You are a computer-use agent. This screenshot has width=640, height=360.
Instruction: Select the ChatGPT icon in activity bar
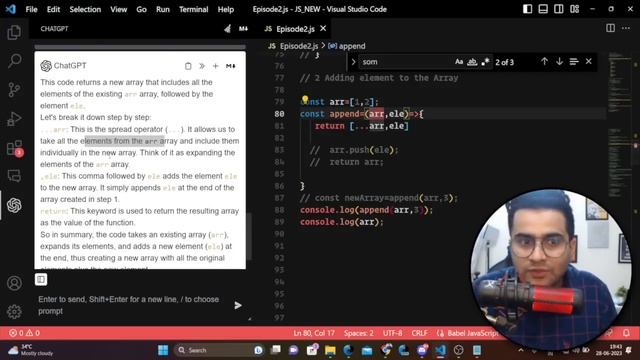click(x=14, y=205)
